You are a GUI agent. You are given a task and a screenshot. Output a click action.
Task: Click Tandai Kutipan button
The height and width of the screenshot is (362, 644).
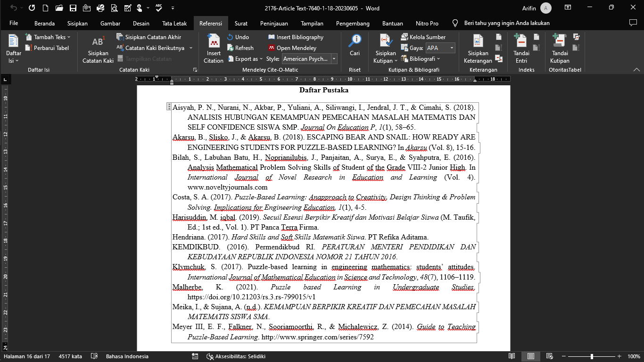560,49
